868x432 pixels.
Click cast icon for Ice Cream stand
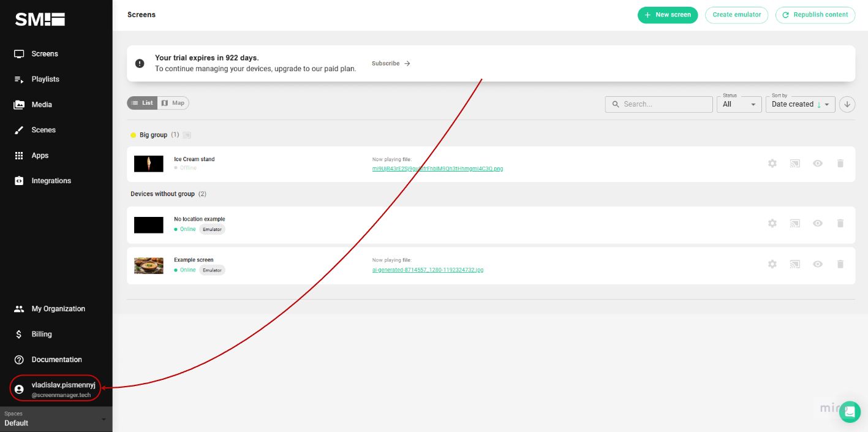pyautogui.click(x=795, y=164)
